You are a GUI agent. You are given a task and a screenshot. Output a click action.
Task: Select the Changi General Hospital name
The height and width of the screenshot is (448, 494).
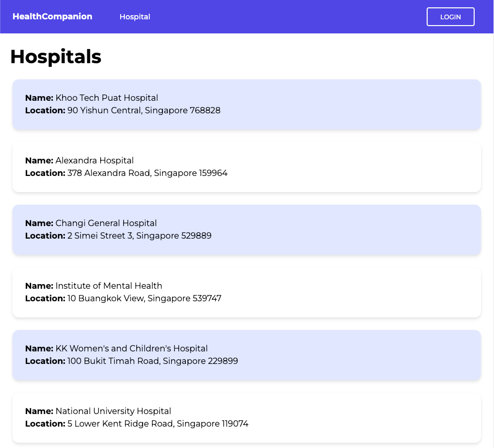106,223
